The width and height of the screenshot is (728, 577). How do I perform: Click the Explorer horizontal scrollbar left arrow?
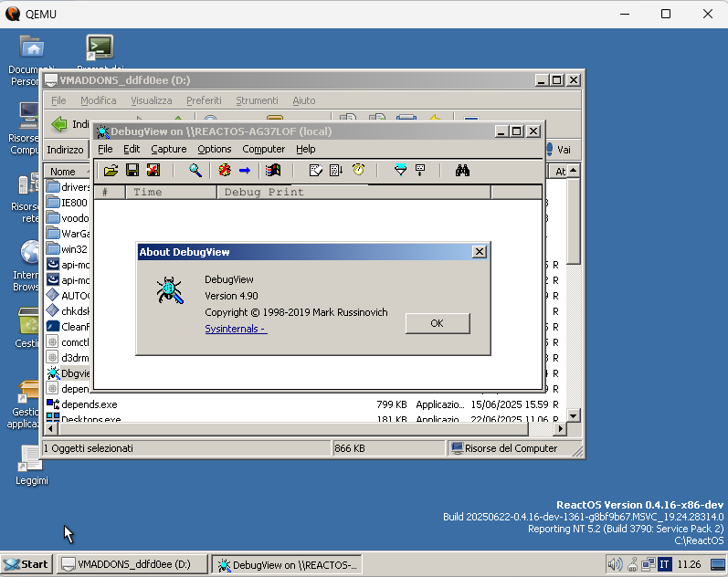pos(50,429)
